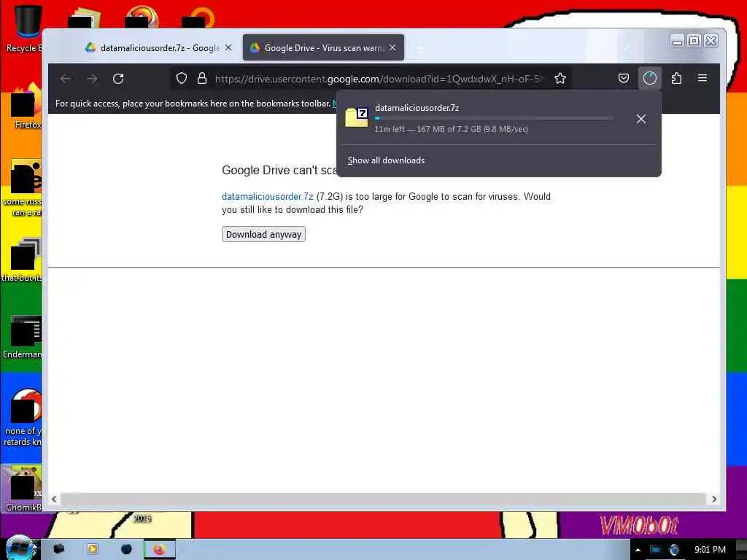
Task: Close the datamaliciousorder.7z tab
Action: pyautogui.click(x=228, y=47)
